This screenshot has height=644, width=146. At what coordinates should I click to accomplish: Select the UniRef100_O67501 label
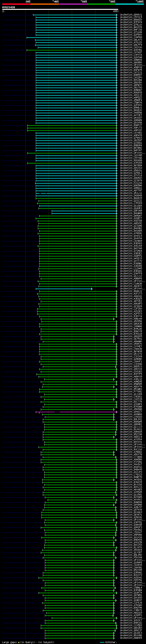131,339
